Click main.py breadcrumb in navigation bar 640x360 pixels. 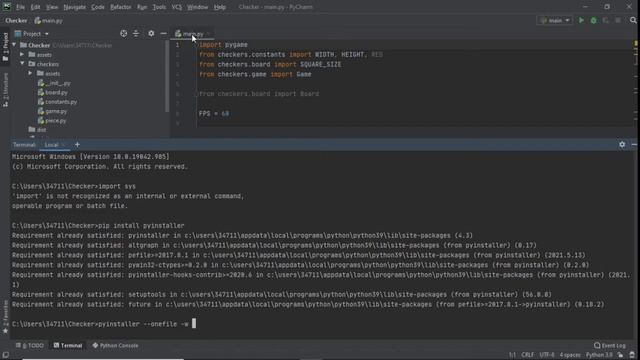(x=49, y=20)
